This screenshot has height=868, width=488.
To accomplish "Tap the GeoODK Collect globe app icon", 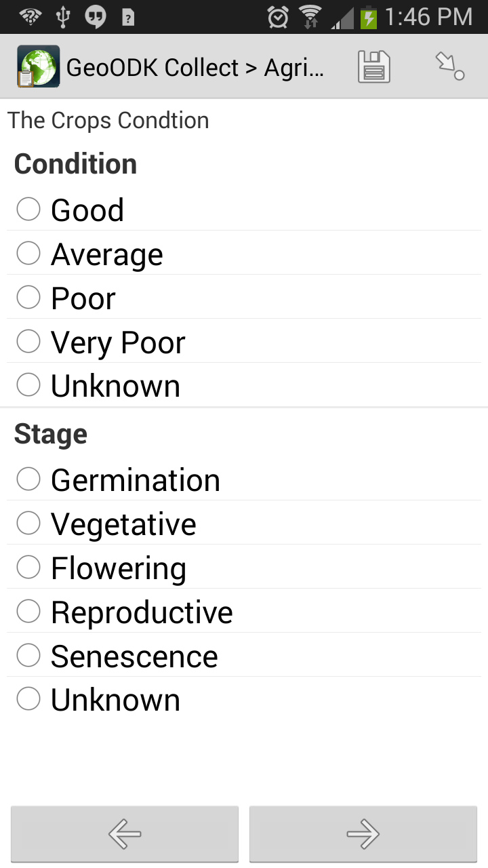I will [x=38, y=66].
